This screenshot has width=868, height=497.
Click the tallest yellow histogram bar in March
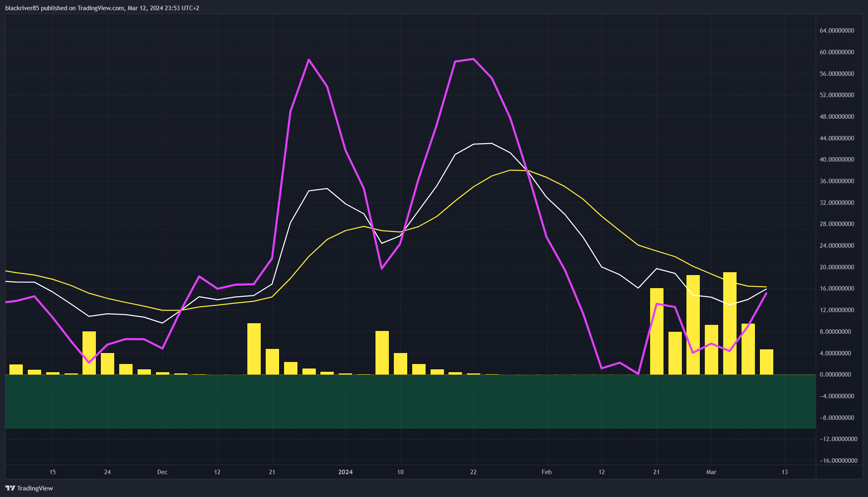pyautogui.click(x=730, y=323)
